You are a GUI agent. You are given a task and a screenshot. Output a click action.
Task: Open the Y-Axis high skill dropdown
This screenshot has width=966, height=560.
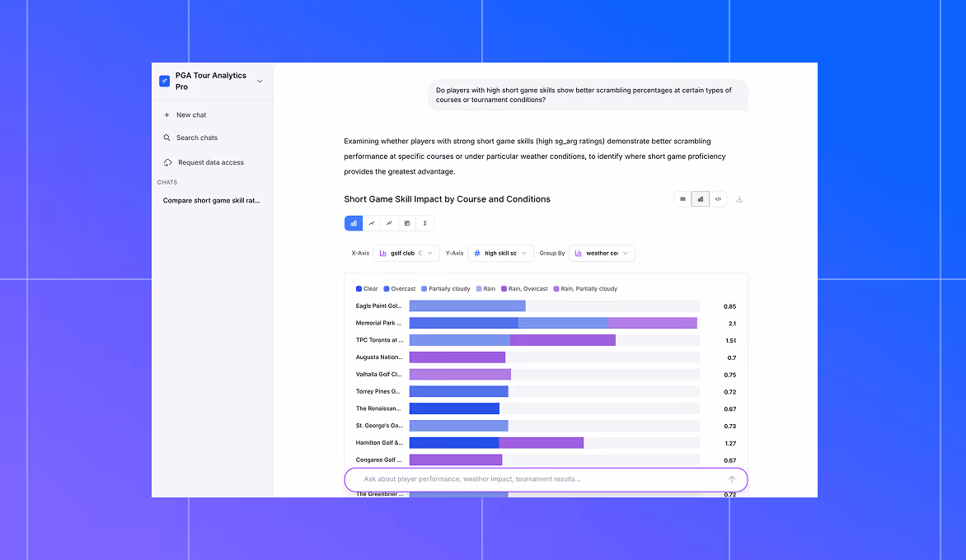pyautogui.click(x=500, y=253)
